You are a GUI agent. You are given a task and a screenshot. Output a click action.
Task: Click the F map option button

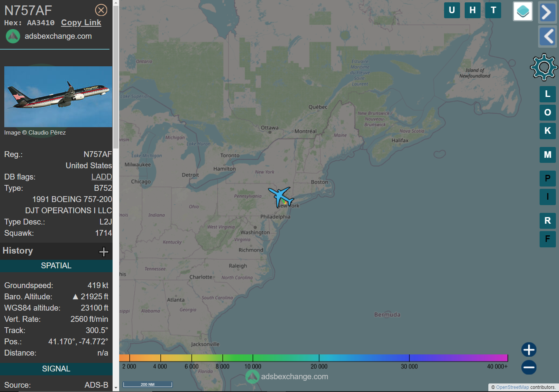548,239
